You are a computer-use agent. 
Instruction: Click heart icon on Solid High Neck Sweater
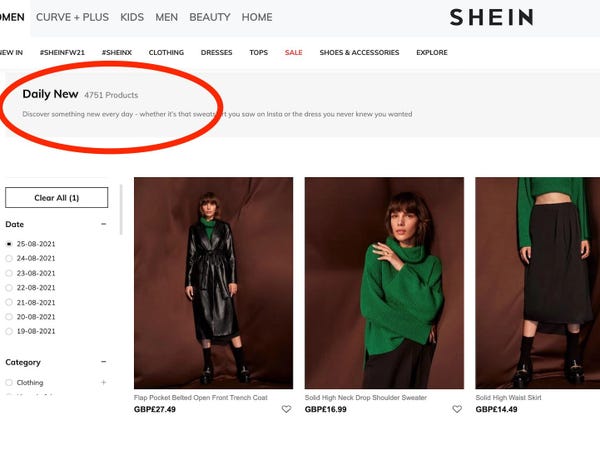(457, 409)
